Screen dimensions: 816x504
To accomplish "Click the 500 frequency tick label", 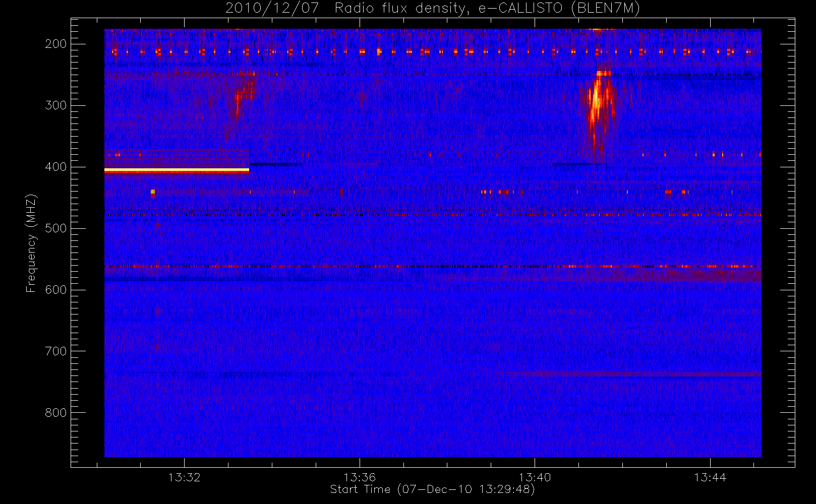I will point(56,228).
